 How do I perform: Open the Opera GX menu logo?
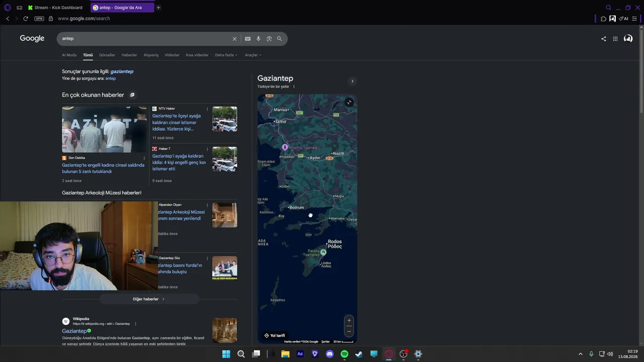(8, 8)
